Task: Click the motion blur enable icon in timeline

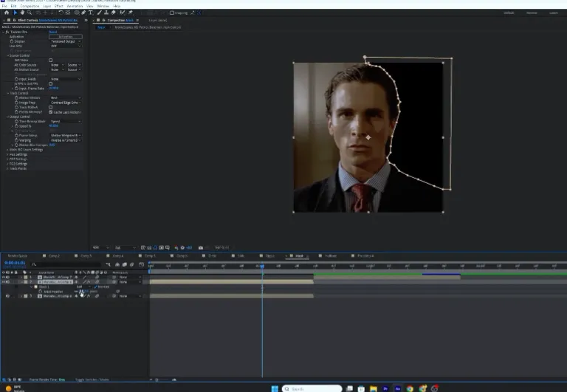Action: [131, 265]
